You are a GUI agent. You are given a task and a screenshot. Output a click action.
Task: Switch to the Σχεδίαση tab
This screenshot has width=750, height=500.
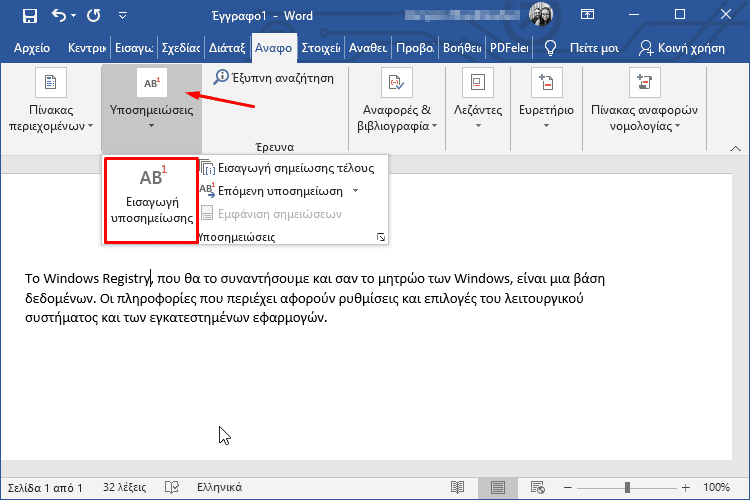pos(181,48)
